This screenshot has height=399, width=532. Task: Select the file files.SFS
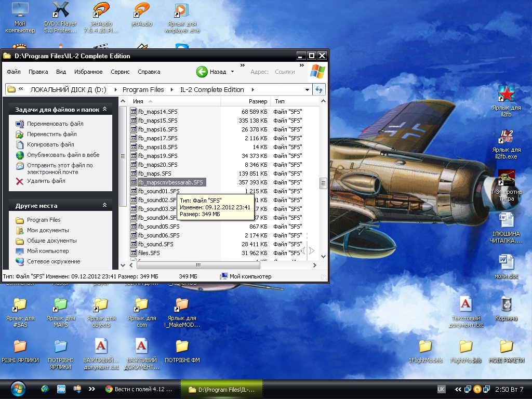[149, 253]
